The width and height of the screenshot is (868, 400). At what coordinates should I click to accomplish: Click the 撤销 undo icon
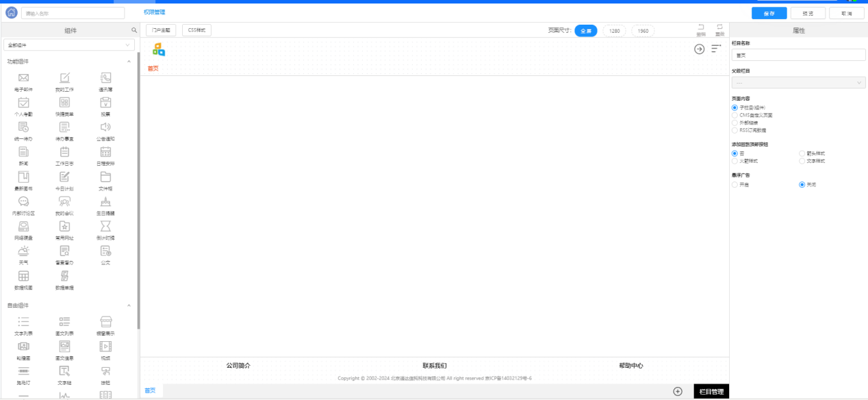(701, 27)
